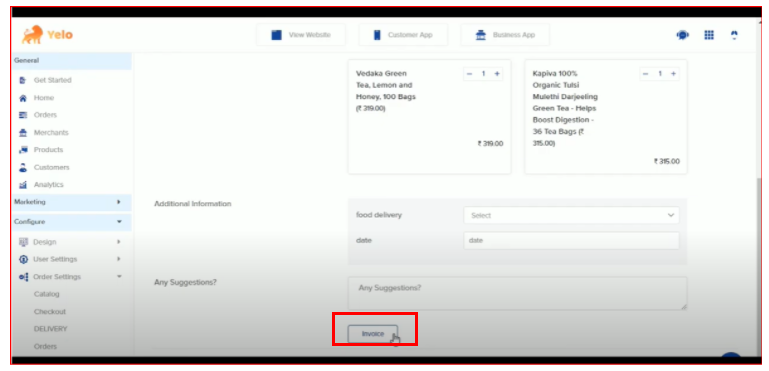Collapse the Order Settings submenu arrow
The width and height of the screenshot is (769, 371).
point(119,277)
